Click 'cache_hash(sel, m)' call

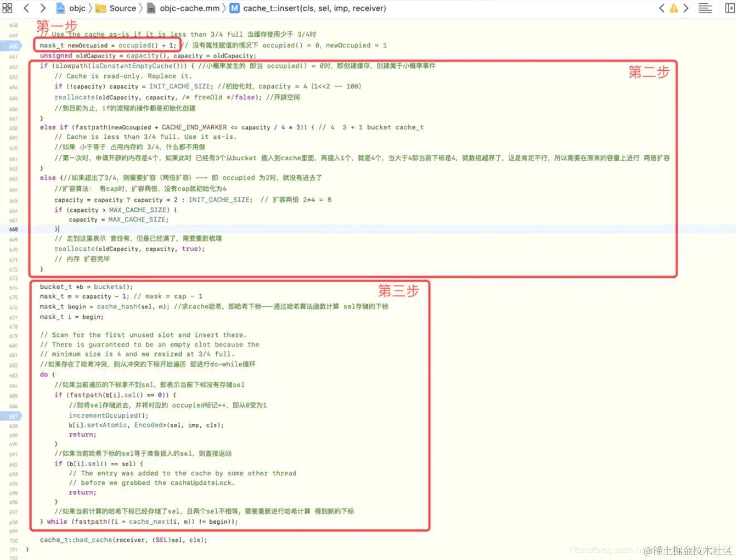coord(133,306)
